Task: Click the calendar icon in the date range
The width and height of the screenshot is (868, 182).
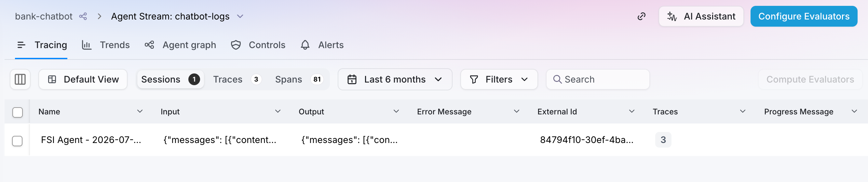Action: coord(352,79)
